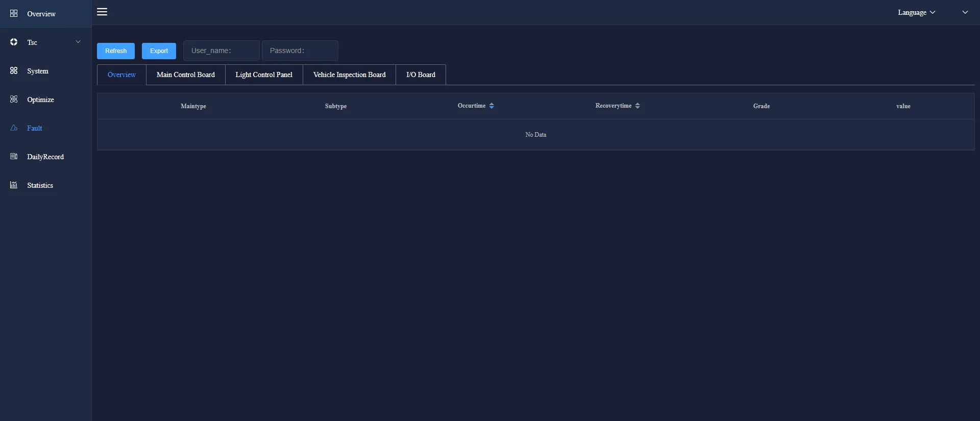Focus the User_name input field

coord(222,51)
